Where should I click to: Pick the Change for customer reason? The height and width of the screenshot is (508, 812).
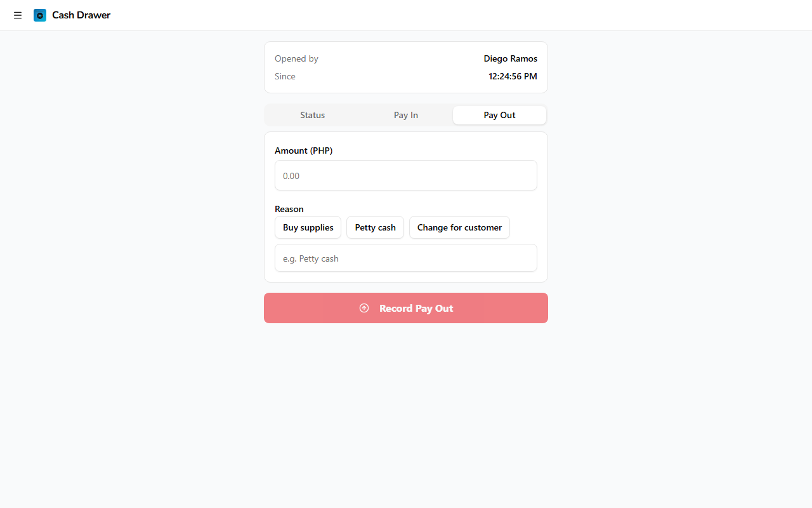point(459,227)
